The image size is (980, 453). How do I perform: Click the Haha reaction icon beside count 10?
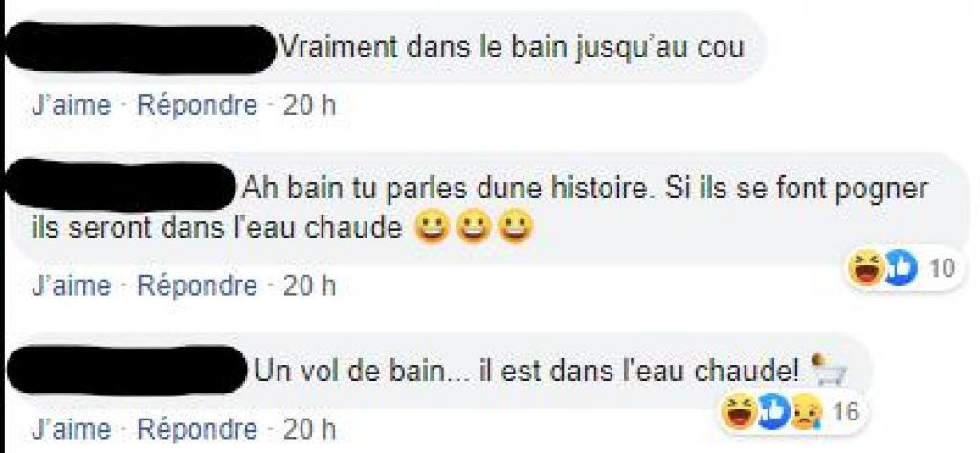[x=866, y=270]
